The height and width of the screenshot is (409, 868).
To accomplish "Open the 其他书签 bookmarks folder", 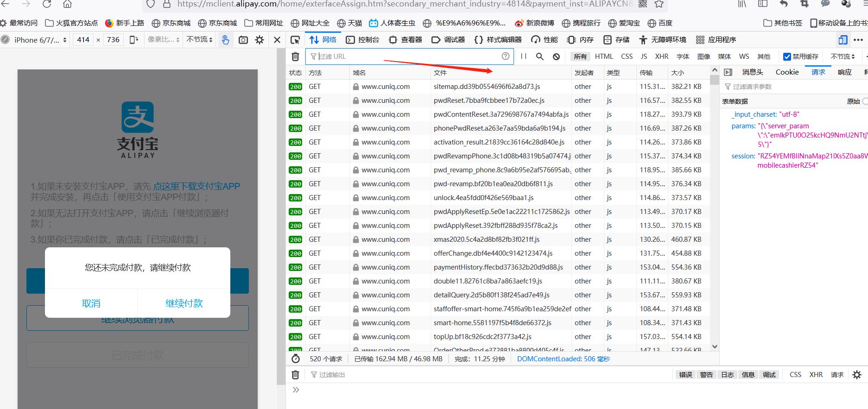I will (783, 23).
